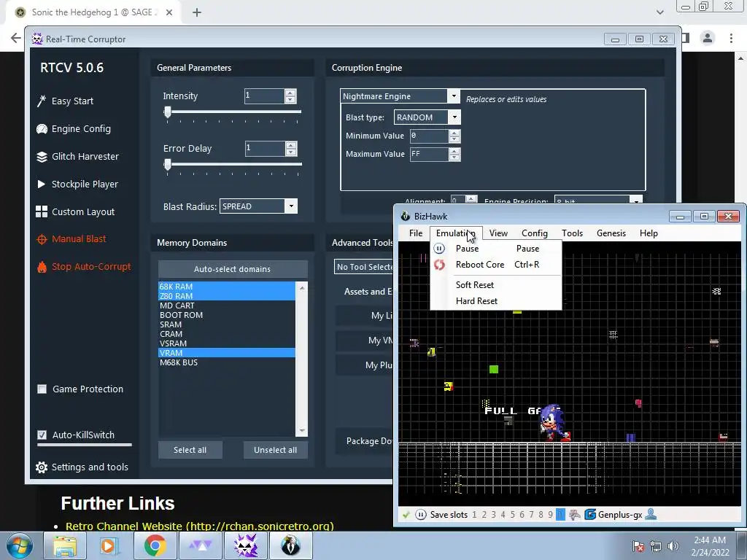The image size is (747, 560).
Task: Click the Intensity value input field
Action: [x=264, y=96]
